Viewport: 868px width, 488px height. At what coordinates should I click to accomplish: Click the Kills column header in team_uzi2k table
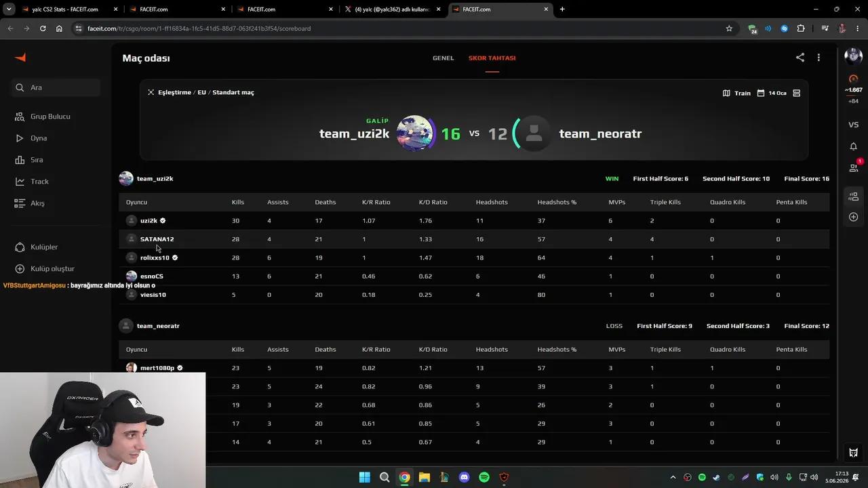(x=238, y=202)
